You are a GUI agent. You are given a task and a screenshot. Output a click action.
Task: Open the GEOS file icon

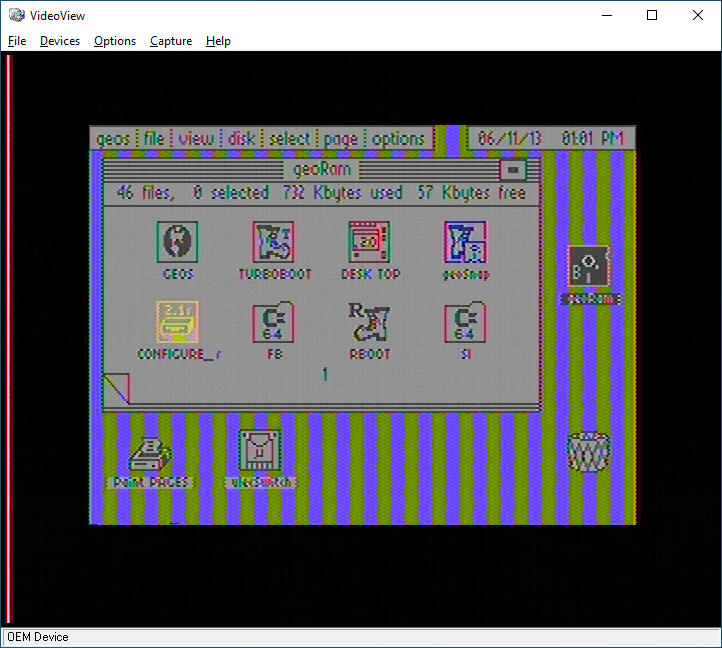[x=177, y=242]
